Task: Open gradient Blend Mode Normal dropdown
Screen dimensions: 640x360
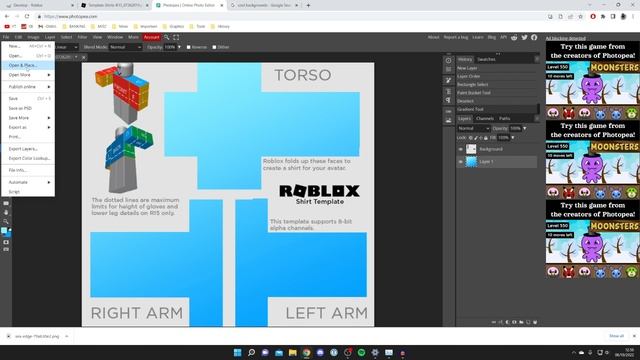Action: pyautogui.click(x=125, y=47)
